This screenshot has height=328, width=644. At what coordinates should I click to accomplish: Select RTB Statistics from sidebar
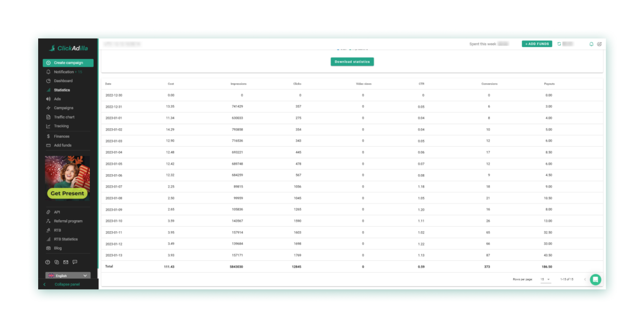[x=66, y=239]
